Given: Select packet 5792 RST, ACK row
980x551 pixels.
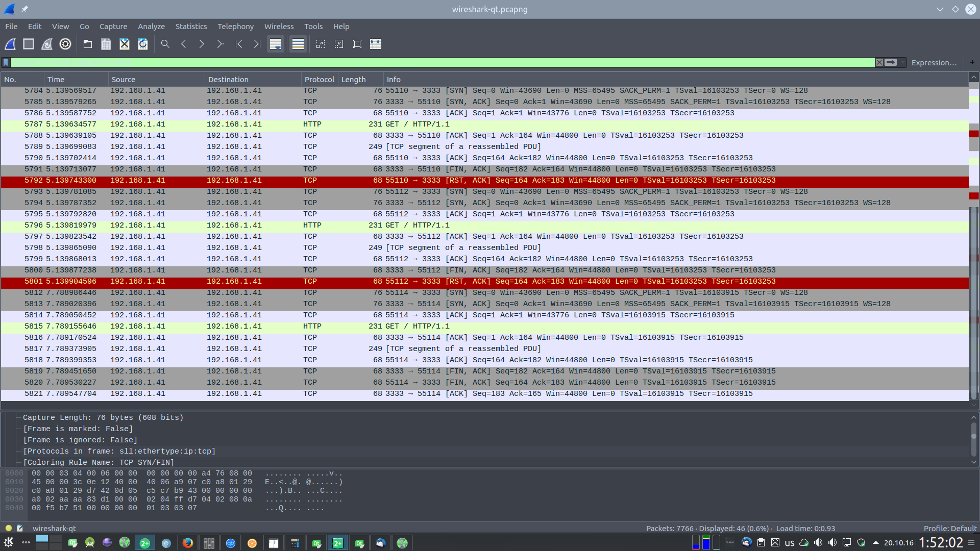Looking at the screenshot, I should point(484,181).
